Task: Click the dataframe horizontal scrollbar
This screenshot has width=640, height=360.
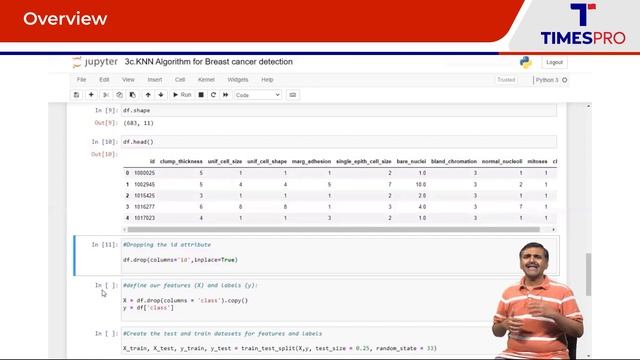Action: coord(333,230)
